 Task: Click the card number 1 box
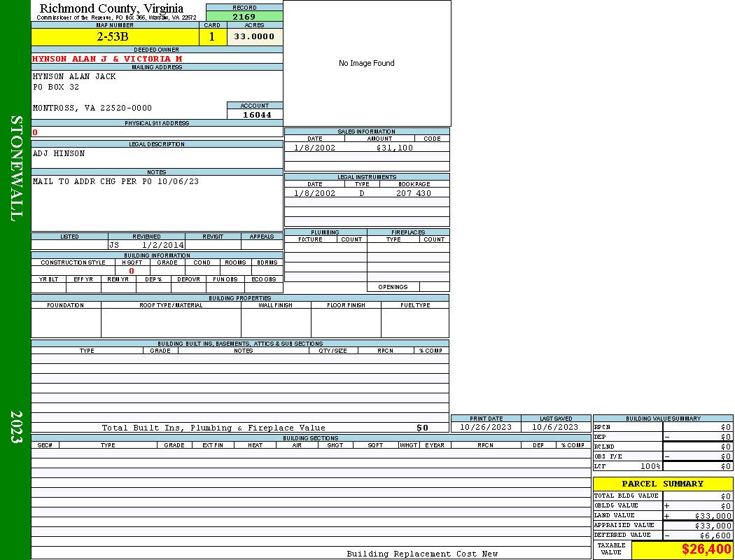pos(212,37)
